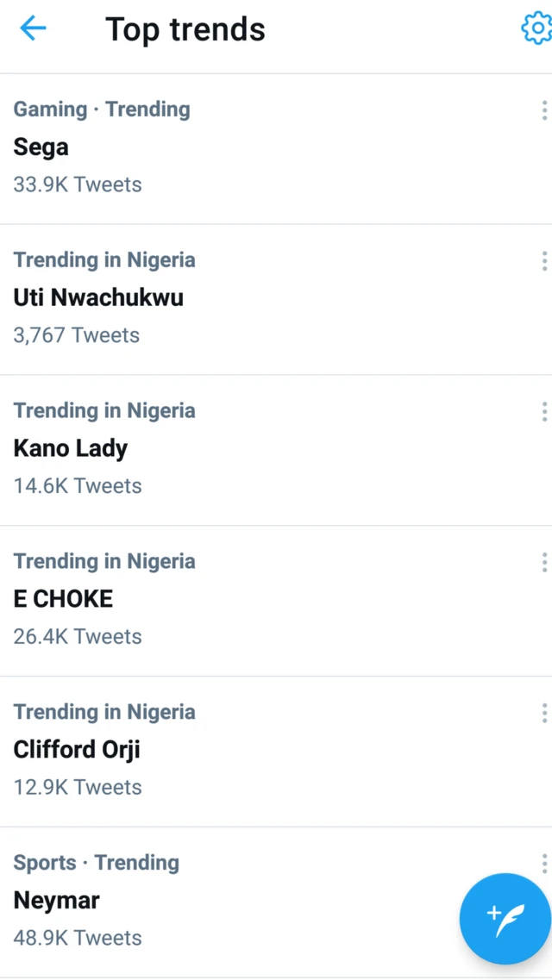Open the Uti Nwachukwu trend
Screen dimensions: 552x980
98,297
